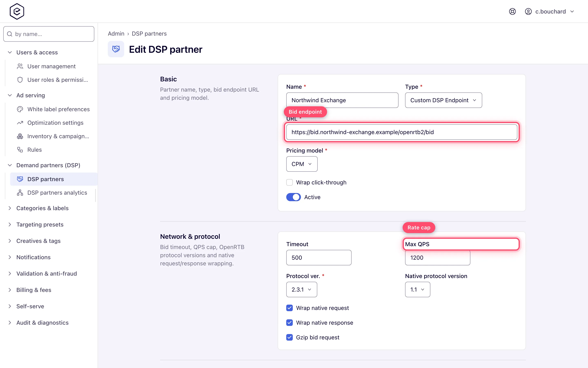Open the Native protocol version 1.1 dropdown
This screenshot has height=368, width=588.
(x=418, y=290)
